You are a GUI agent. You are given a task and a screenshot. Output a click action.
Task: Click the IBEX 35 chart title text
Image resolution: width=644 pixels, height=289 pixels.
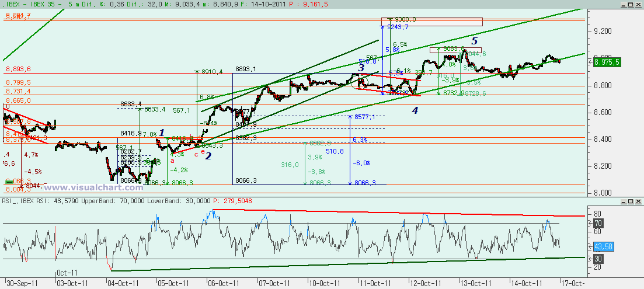point(32,4)
